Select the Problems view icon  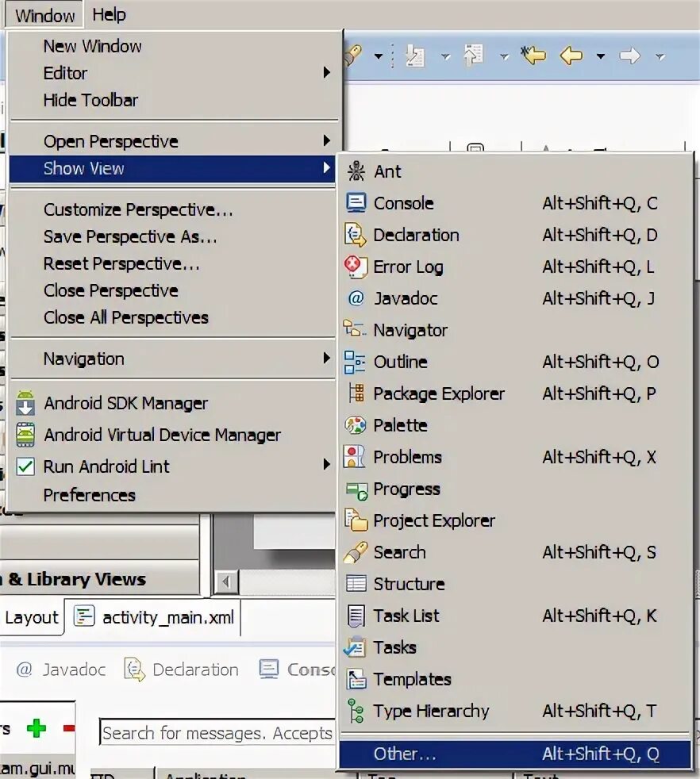[x=355, y=457]
